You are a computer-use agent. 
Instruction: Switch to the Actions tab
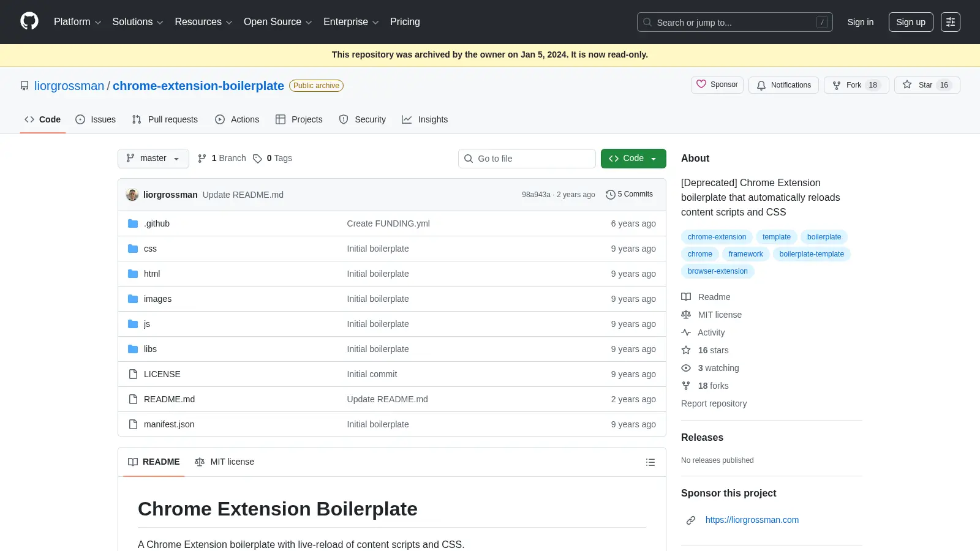click(x=237, y=119)
